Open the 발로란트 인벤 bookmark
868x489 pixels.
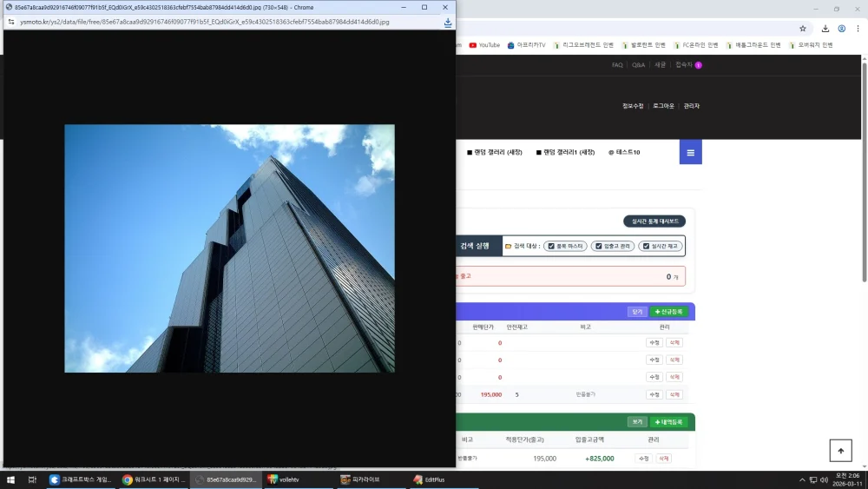(643, 45)
